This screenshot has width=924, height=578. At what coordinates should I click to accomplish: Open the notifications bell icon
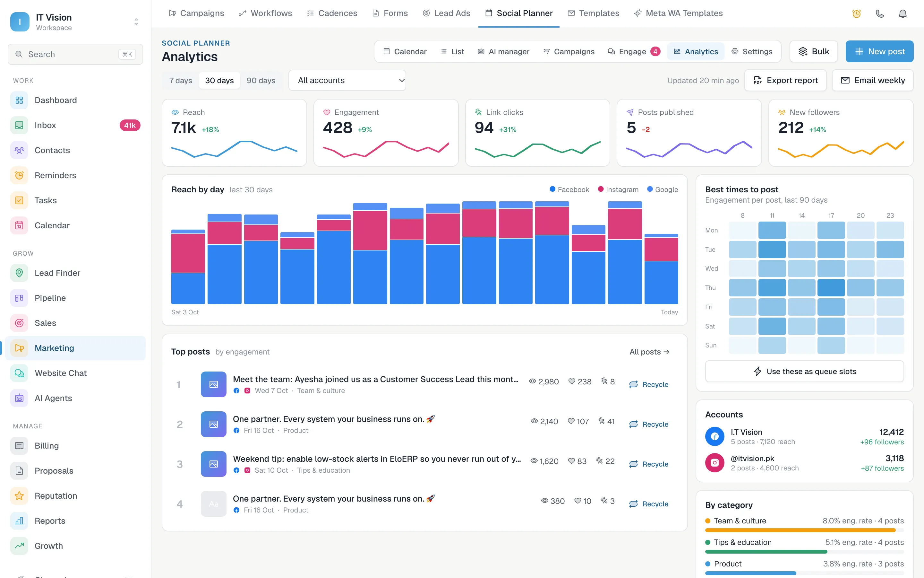click(x=903, y=14)
